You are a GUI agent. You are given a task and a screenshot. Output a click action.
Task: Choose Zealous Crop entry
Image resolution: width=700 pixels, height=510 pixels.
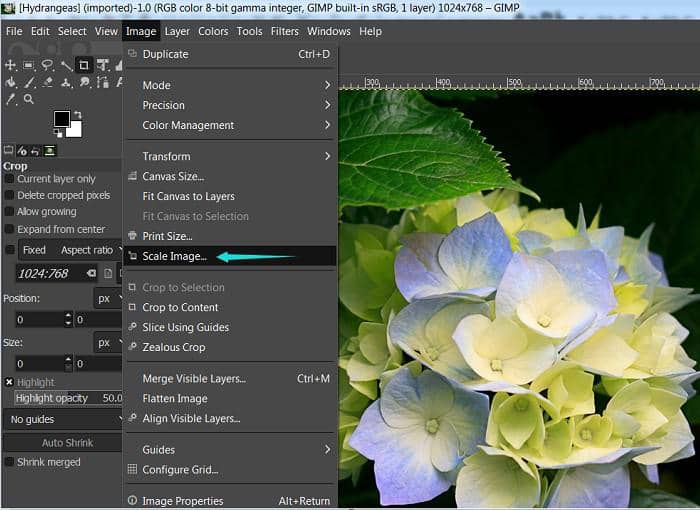[230, 347]
